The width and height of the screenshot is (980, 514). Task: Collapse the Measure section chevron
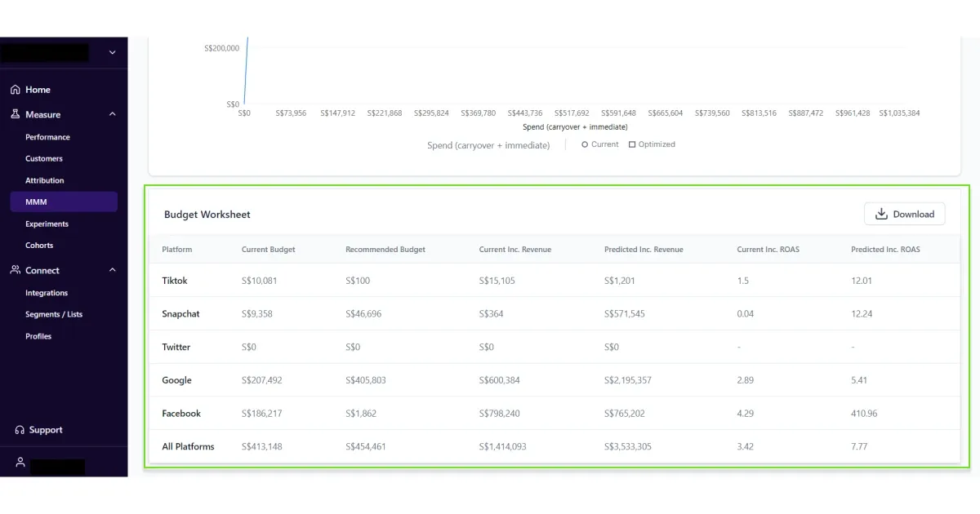(112, 114)
